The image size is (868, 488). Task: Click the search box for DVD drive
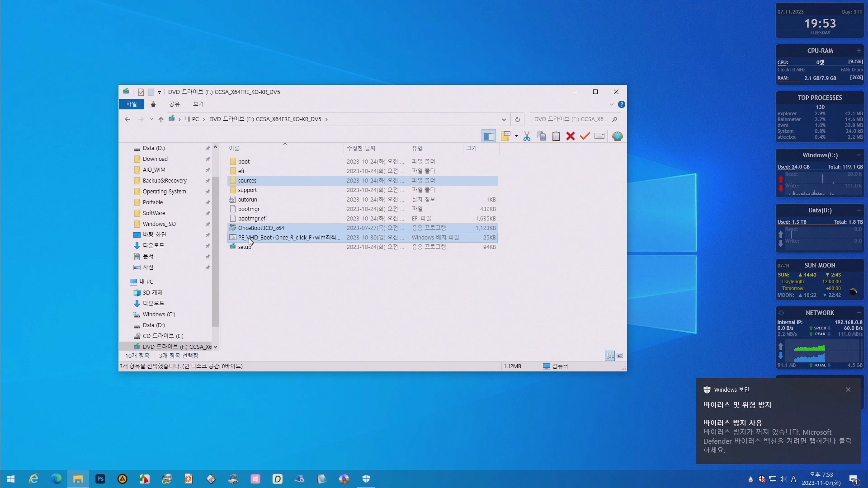click(571, 119)
